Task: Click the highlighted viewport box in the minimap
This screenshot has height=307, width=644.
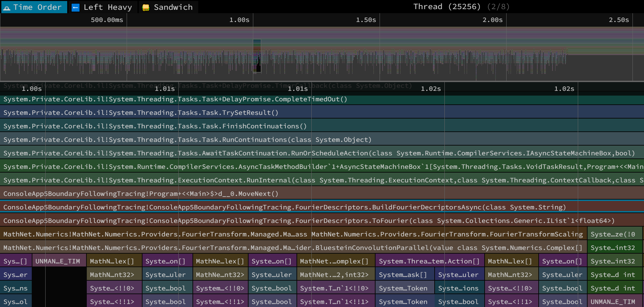Action: pyautogui.click(x=257, y=56)
